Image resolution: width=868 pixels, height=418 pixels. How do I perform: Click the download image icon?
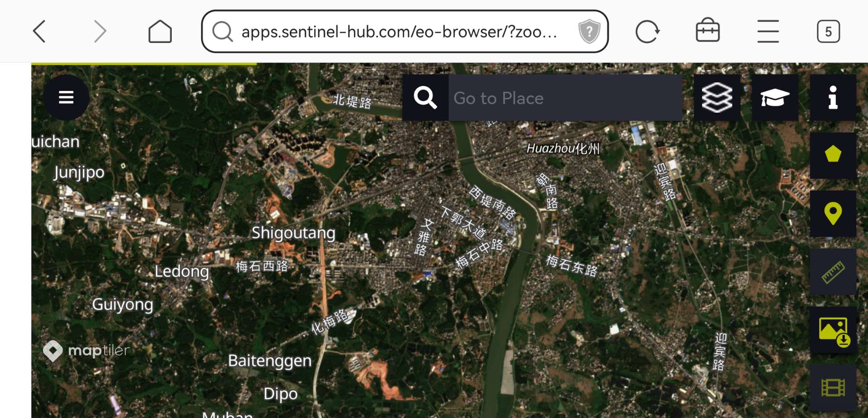(x=833, y=330)
